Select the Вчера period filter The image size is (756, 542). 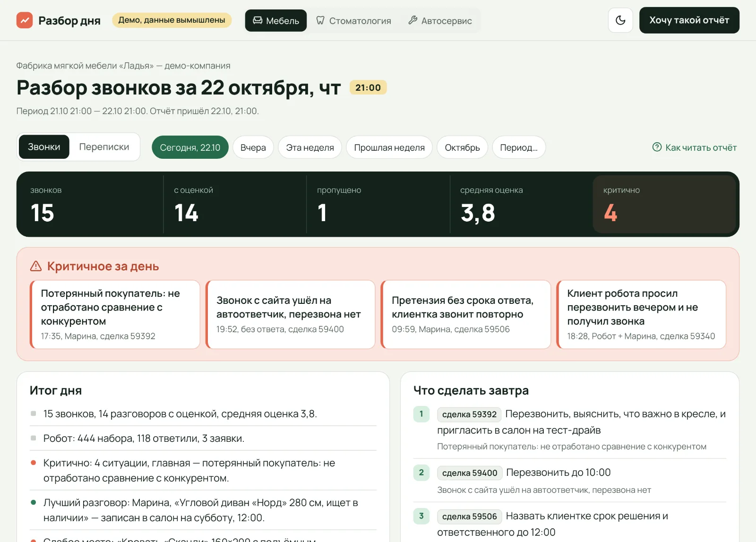tap(253, 147)
